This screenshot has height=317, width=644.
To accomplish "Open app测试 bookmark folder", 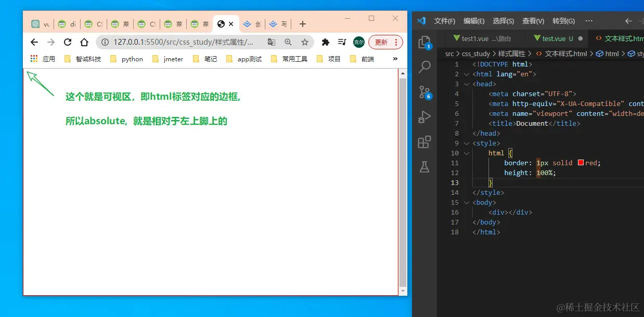I will (244, 59).
